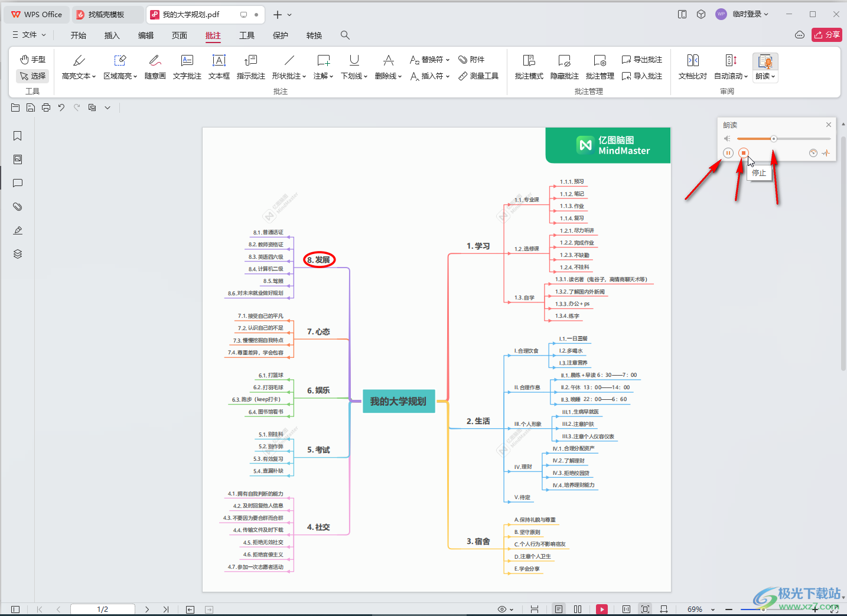
Task: Jump to last page in status bar
Action: [166, 609]
